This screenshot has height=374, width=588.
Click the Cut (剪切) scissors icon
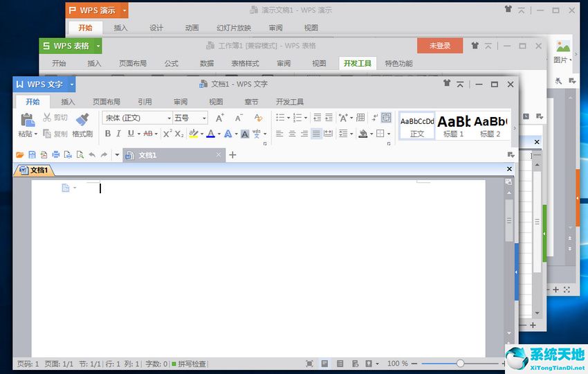coord(47,118)
